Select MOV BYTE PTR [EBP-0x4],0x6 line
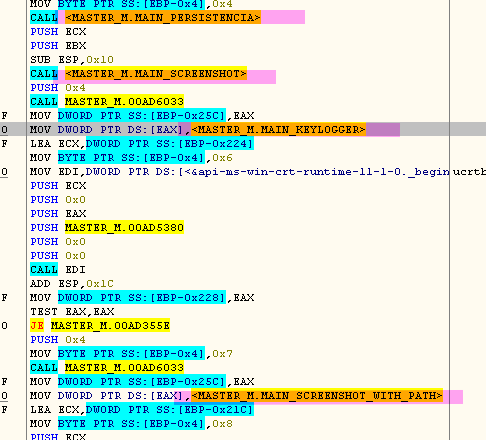Viewport: 486px width, 440px height. 131,158
